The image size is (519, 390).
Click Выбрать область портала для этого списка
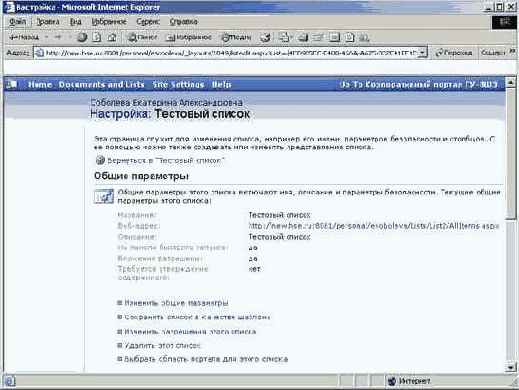(x=206, y=359)
